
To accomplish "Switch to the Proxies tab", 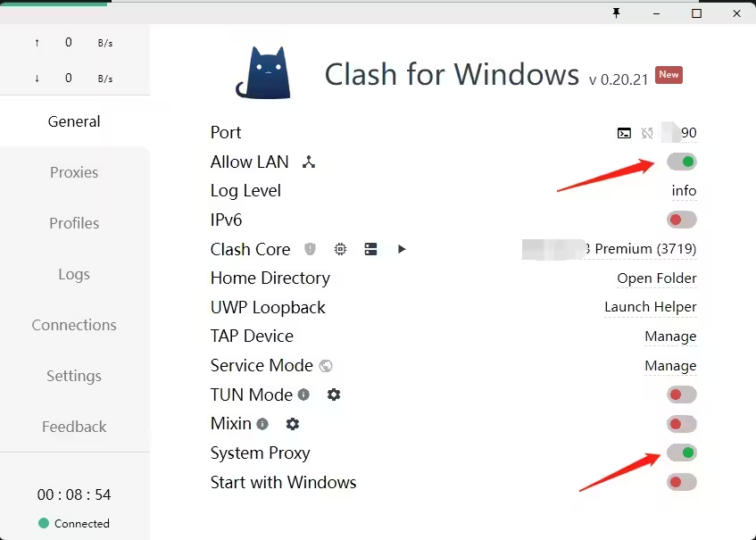I will [x=74, y=172].
